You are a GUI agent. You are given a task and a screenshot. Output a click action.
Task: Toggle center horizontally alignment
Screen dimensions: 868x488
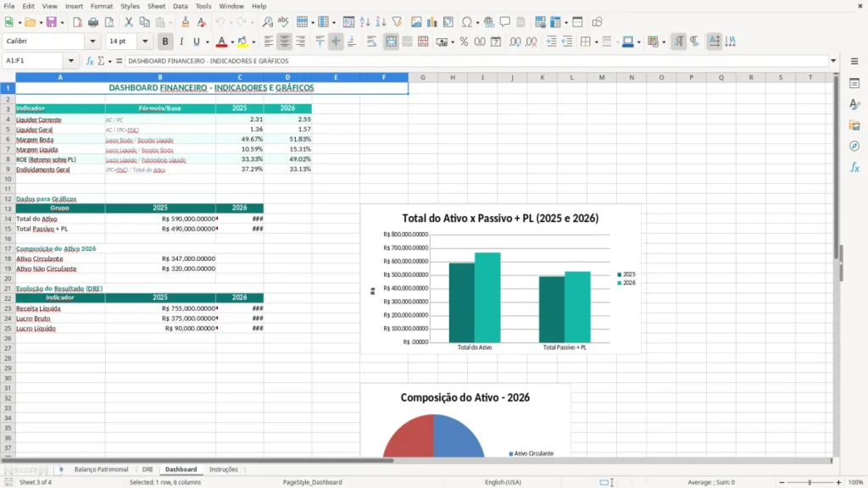[285, 42]
